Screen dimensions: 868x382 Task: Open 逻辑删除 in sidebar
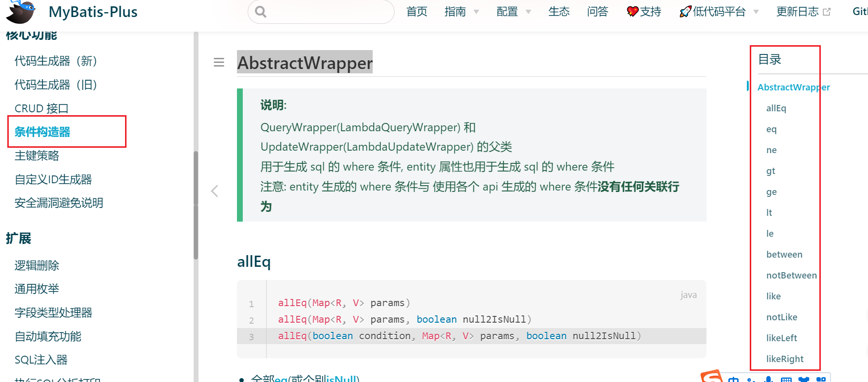[x=37, y=265]
